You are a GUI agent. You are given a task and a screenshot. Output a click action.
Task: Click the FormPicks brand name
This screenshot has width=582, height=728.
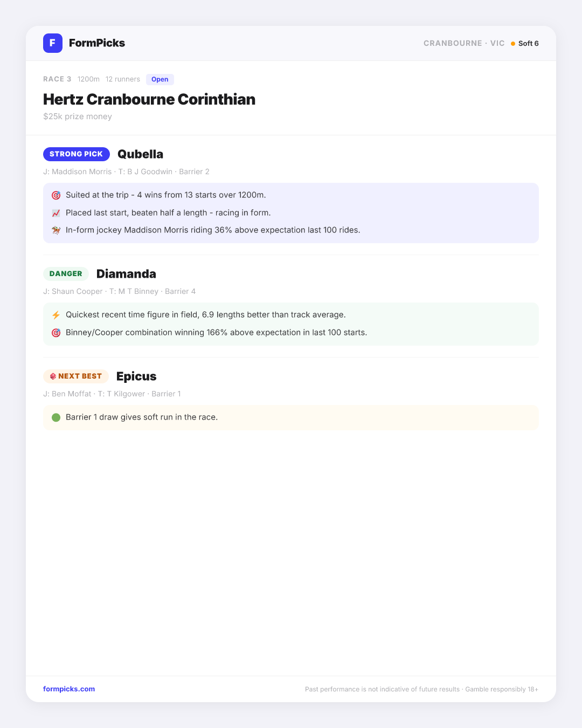pos(97,43)
